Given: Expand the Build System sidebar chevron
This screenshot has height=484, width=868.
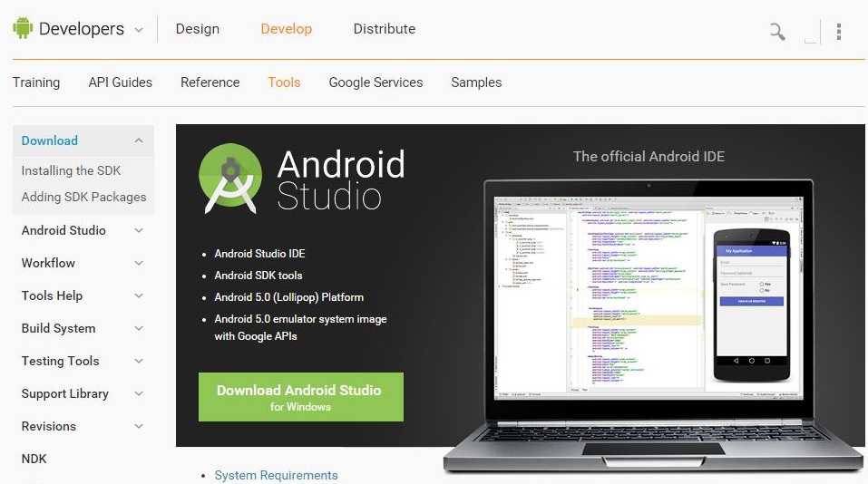Looking at the screenshot, I should (139, 329).
